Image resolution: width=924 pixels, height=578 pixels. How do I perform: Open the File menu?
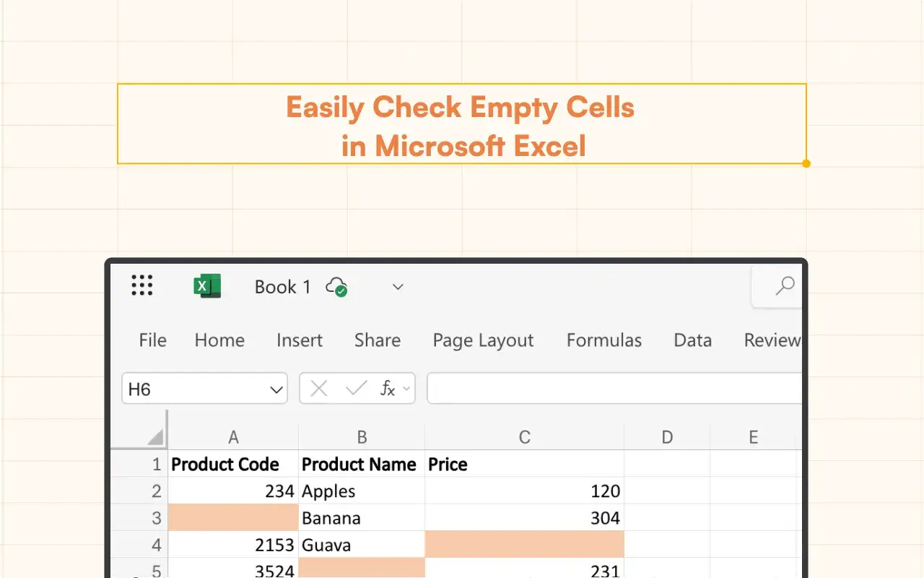pos(152,340)
